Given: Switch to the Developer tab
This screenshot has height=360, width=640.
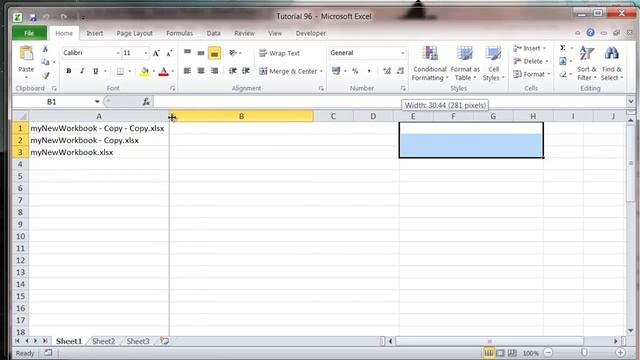Looking at the screenshot, I should (x=311, y=33).
